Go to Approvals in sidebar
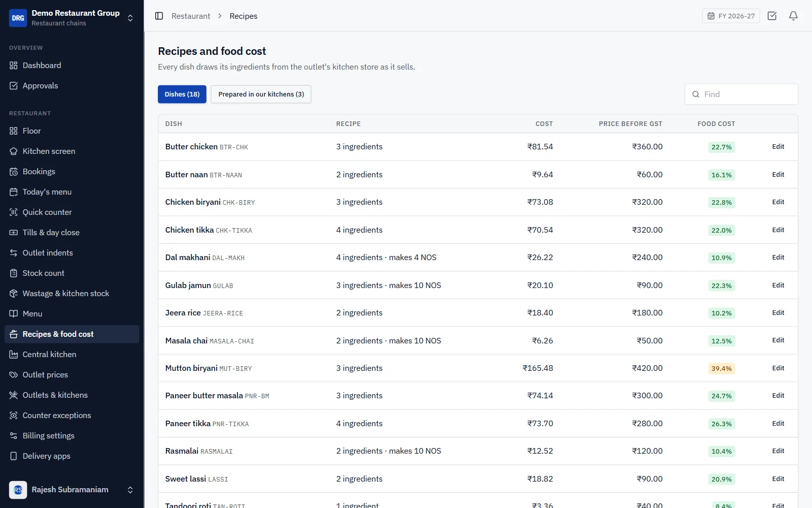Screen dimensions: 812x508 72,86
